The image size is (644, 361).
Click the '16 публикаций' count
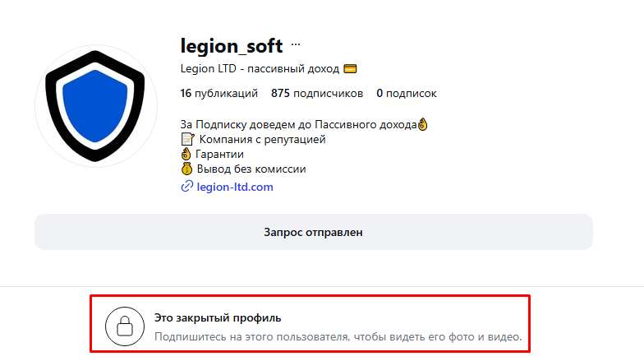(218, 94)
